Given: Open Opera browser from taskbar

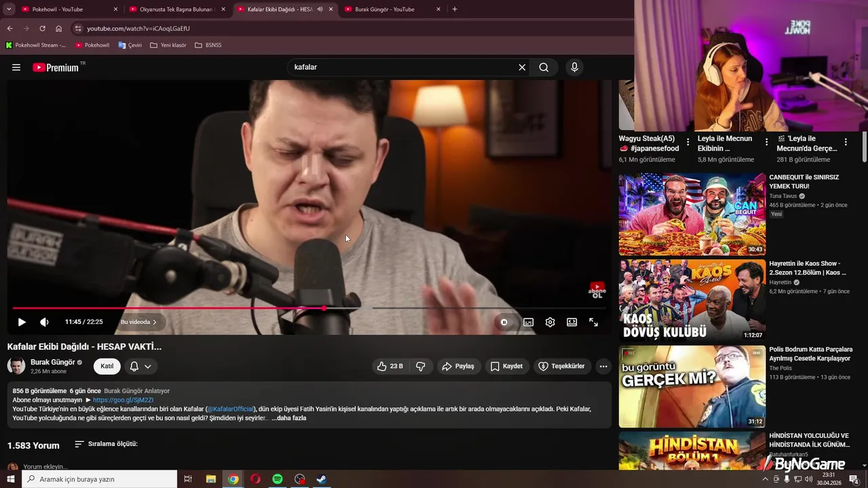Looking at the screenshot, I should (255, 479).
